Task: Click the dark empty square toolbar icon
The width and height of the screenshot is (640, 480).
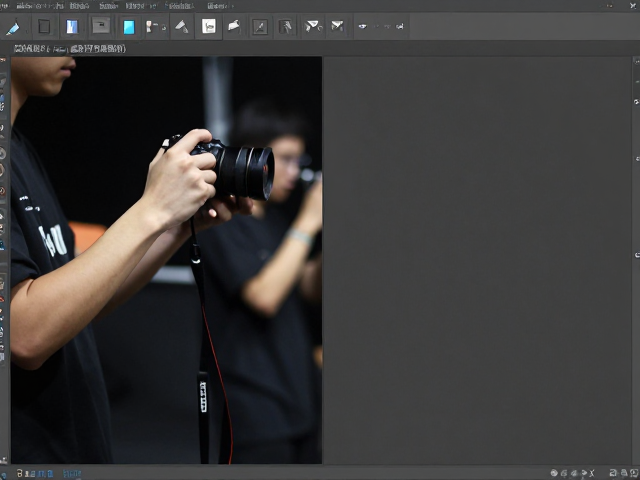Action: pyautogui.click(x=44, y=27)
